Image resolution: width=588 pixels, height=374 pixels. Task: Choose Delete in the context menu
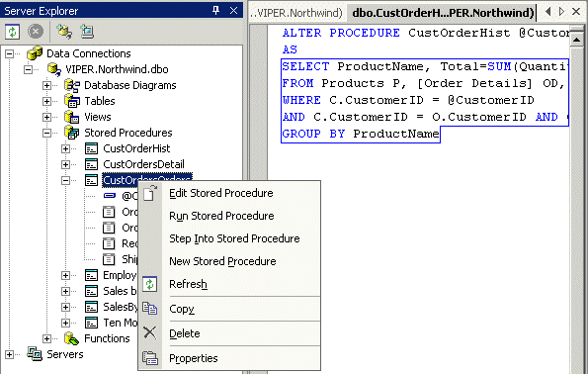pos(229,333)
